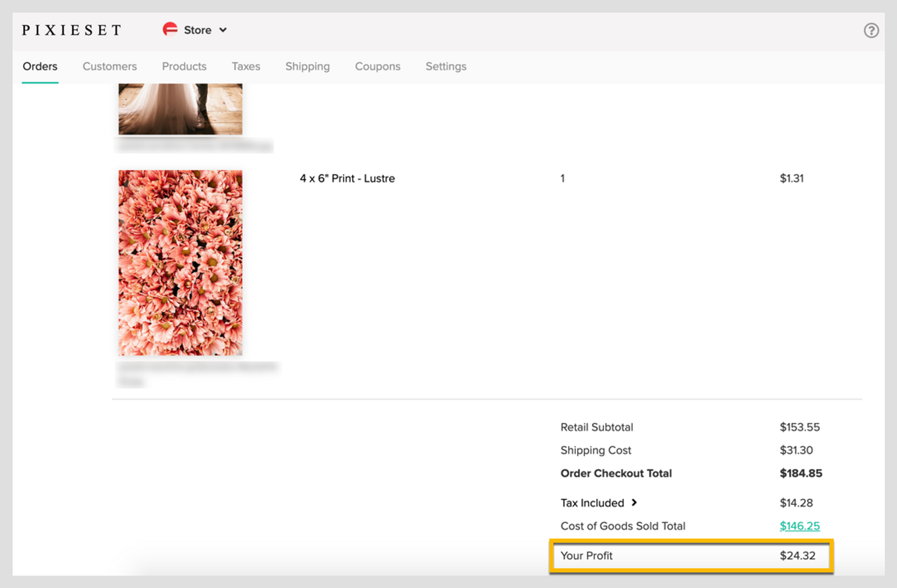Click the Order Checkout Total label
Viewport: 897px width, 588px height.
616,473
